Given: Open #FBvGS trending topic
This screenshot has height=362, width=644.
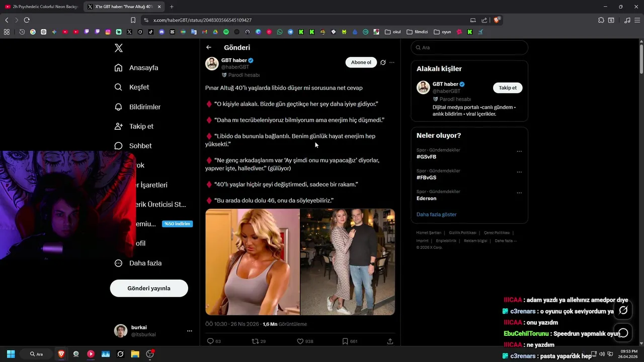Looking at the screenshot, I should (426, 177).
